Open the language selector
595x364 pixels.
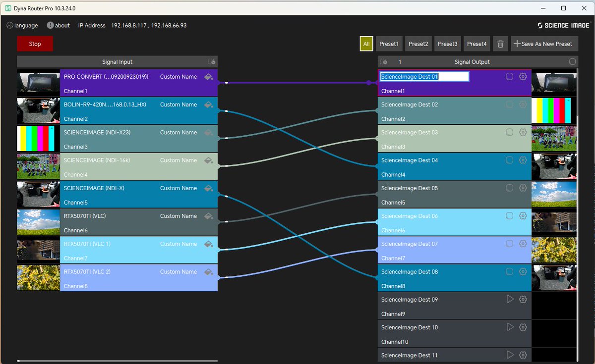coord(22,25)
